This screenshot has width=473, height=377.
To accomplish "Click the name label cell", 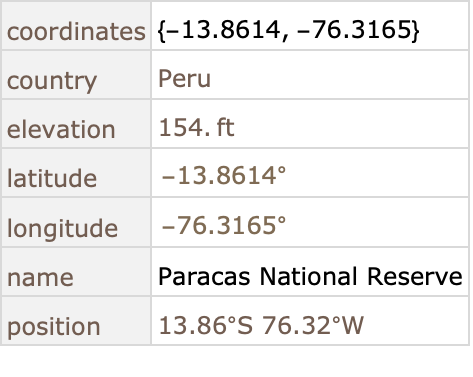I will tap(76, 272).
